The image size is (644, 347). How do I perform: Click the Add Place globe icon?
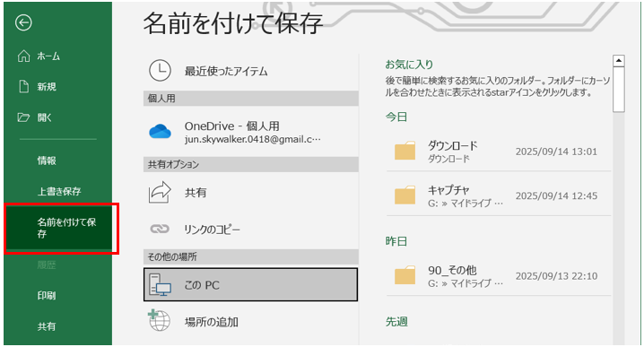coord(160,321)
